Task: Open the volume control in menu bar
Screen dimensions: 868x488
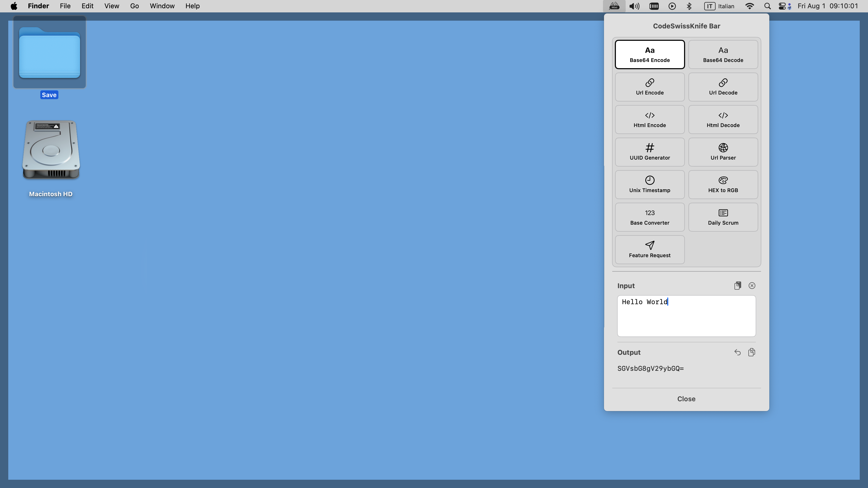Action: tap(634, 6)
